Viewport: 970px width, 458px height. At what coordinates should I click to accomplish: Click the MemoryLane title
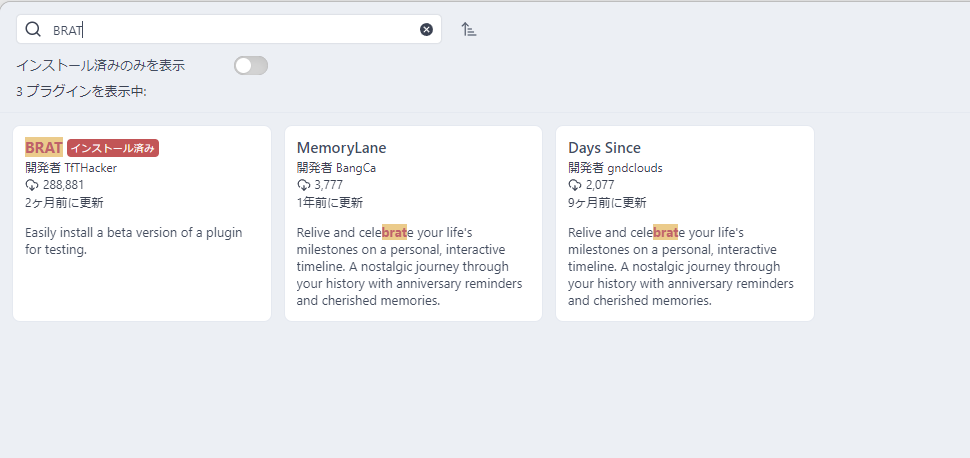(341, 148)
